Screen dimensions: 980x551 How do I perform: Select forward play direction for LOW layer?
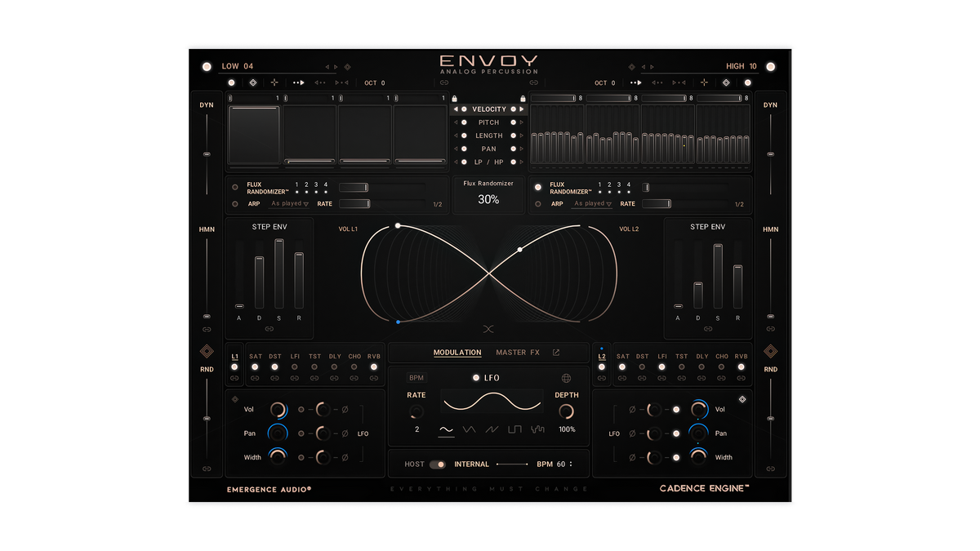(x=299, y=82)
